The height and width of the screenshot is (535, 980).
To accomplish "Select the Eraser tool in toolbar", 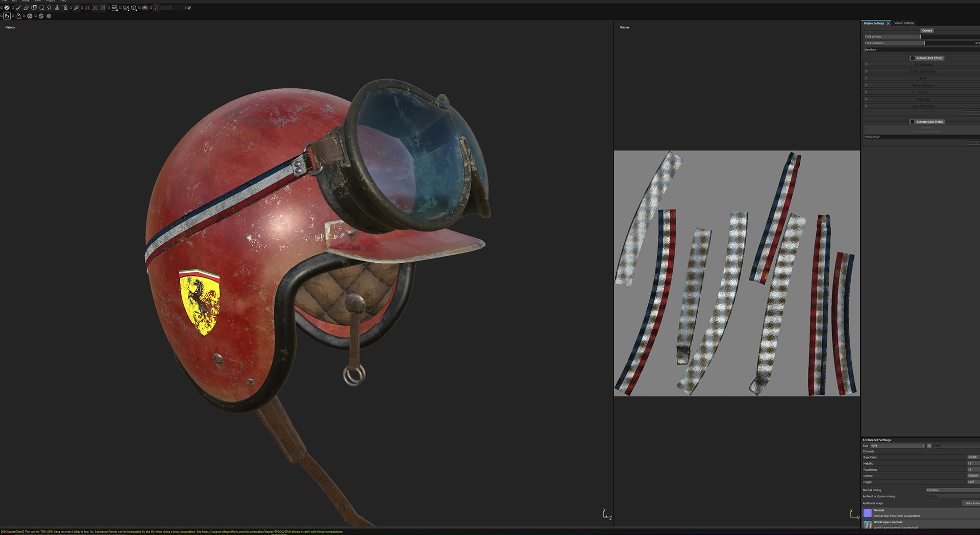I will coord(26,8).
